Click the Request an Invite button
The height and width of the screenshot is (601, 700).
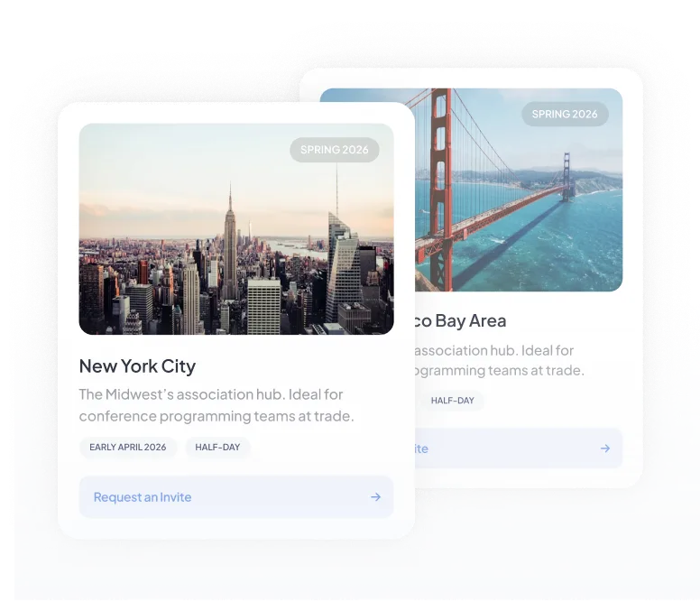click(x=236, y=497)
